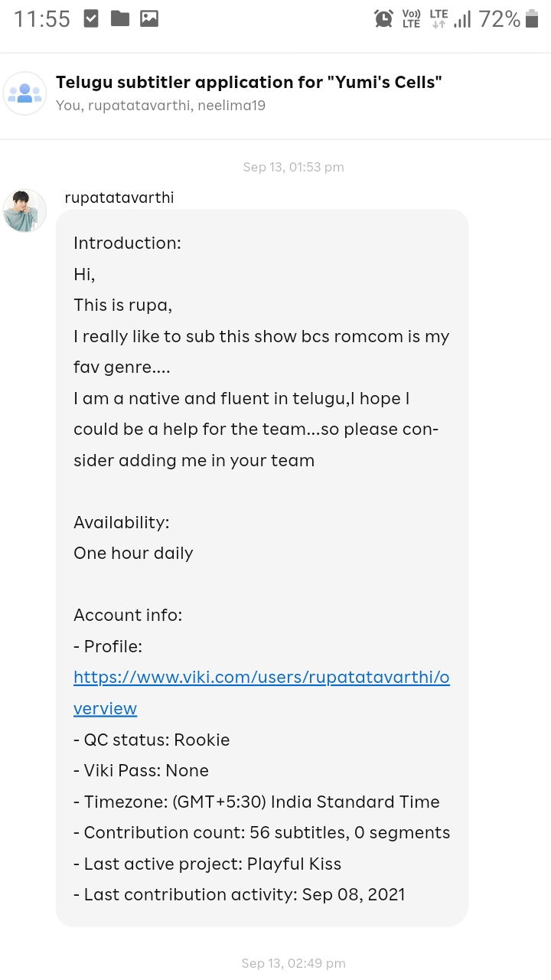Tap the "Availability:" heading in message
Image resolution: width=551 pixels, height=980 pixels.
121,522
